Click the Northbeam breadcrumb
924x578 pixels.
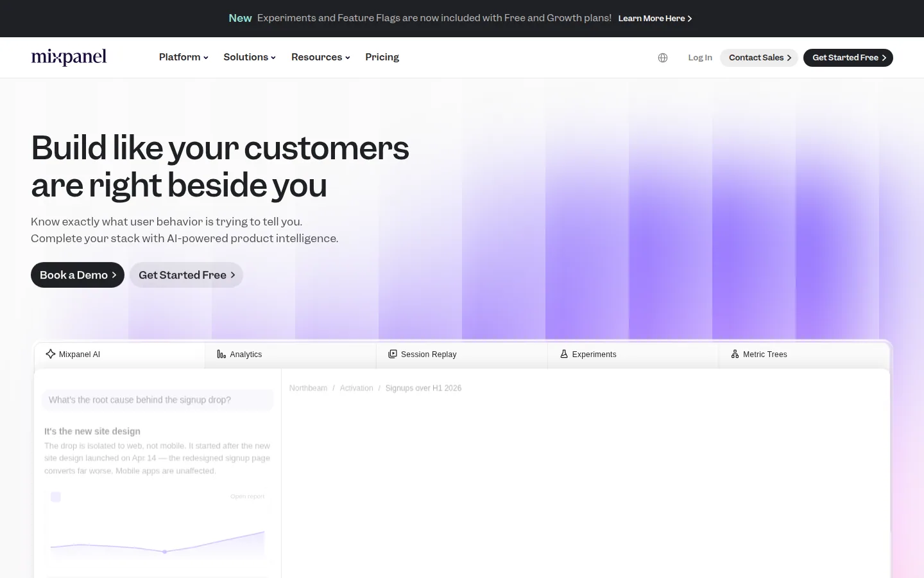coord(308,389)
